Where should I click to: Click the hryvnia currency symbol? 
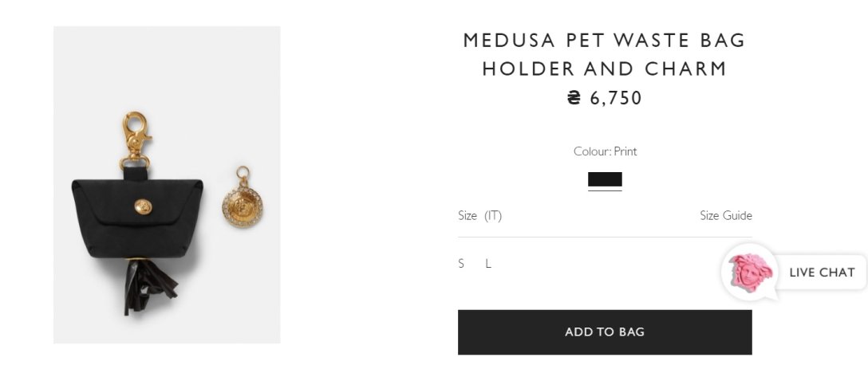pos(574,98)
